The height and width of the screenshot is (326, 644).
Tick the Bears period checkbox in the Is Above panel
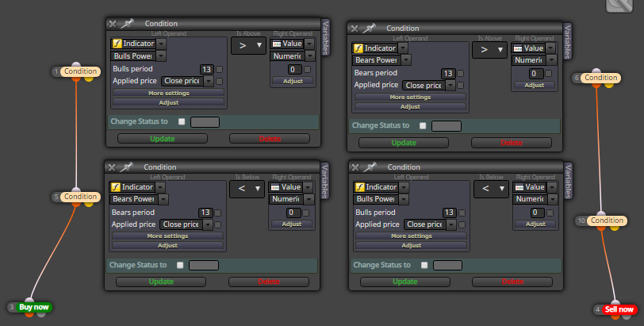pos(461,74)
